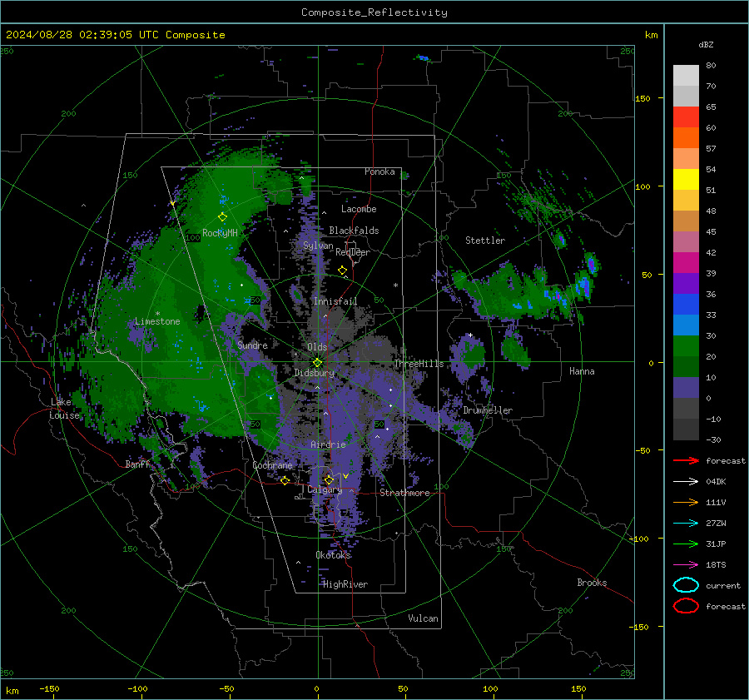The width and height of the screenshot is (749, 700).
Task: Click the Strathmore town label
Action: [404, 493]
